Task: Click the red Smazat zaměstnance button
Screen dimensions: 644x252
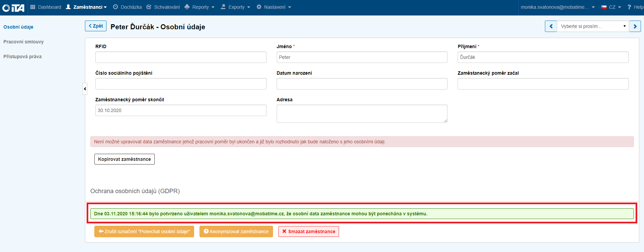Action: 308,231
